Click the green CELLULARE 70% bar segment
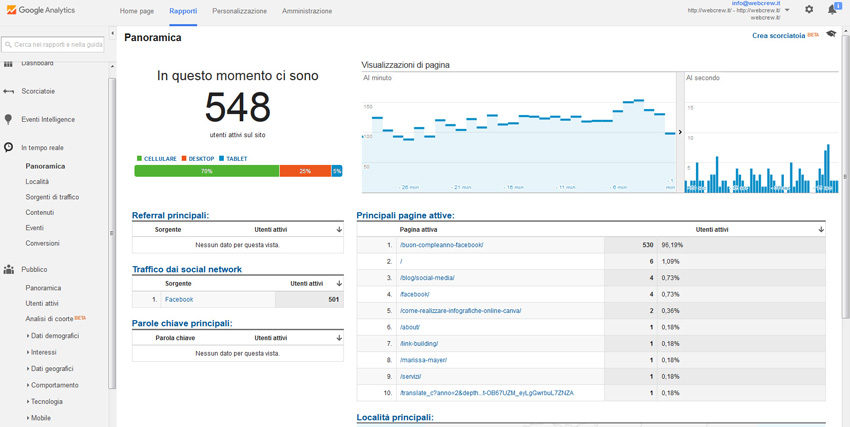Image resolution: width=850 pixels, height=427 pixels. [207, 171]
